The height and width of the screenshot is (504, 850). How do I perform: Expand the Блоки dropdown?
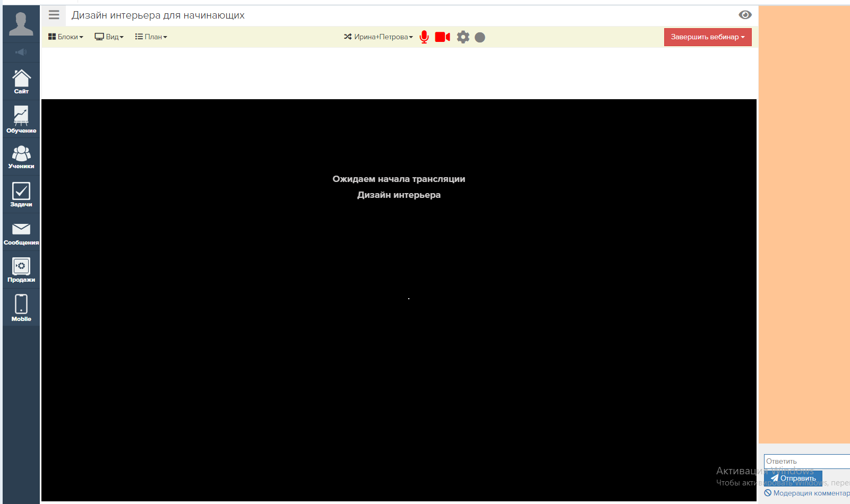pos(66,37)
